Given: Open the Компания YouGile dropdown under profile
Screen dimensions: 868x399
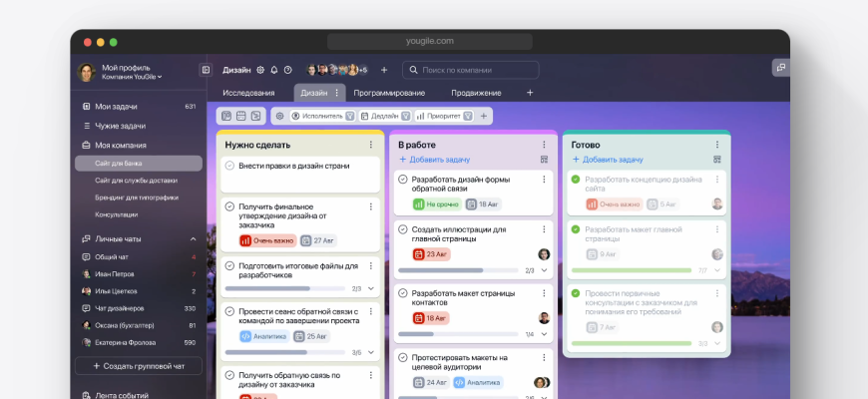Looking at the screenshot, I should pyautogui.click(x=132, y=77).
